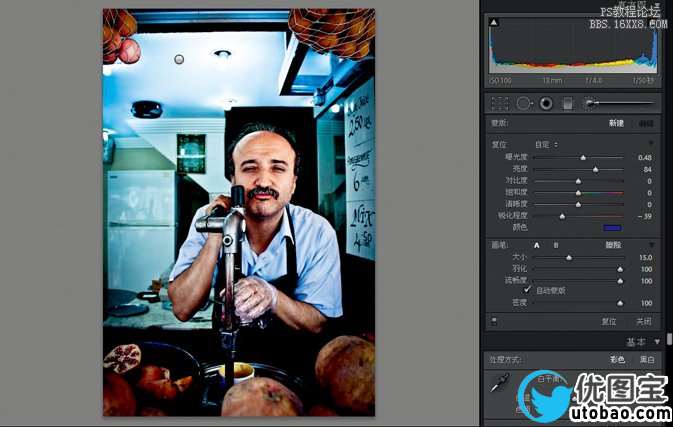This screenshot has width=673, height=427.
Task: Select the Red Eye Correction tool
Action: (546, 103)
